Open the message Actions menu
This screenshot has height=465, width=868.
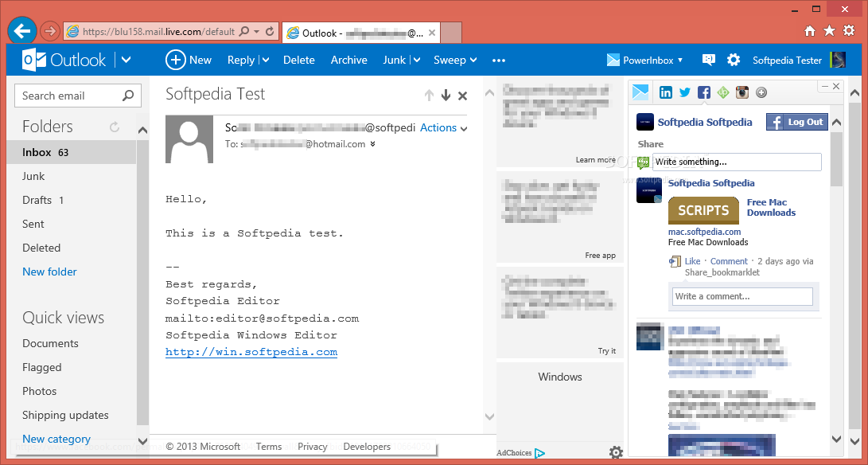pyautogui.click(x=443, y=128)
